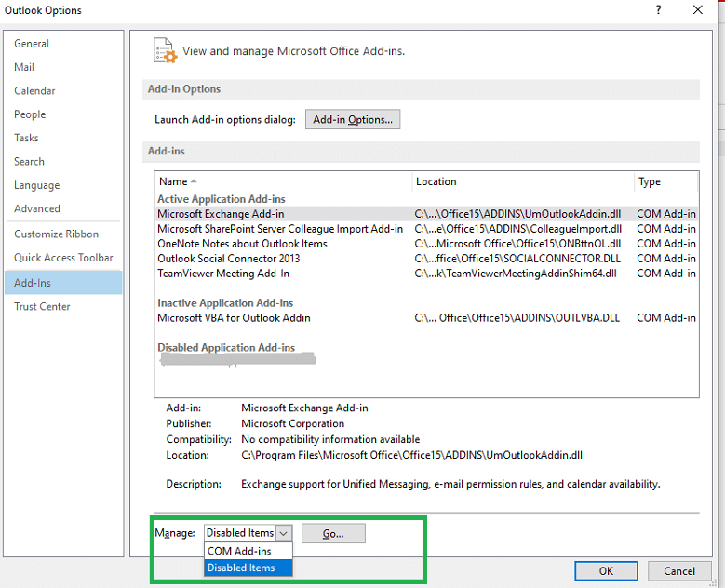Open Quick Access Toolbar settings
The width and height of the screenshot is (725, 588).
click(63, 258)
